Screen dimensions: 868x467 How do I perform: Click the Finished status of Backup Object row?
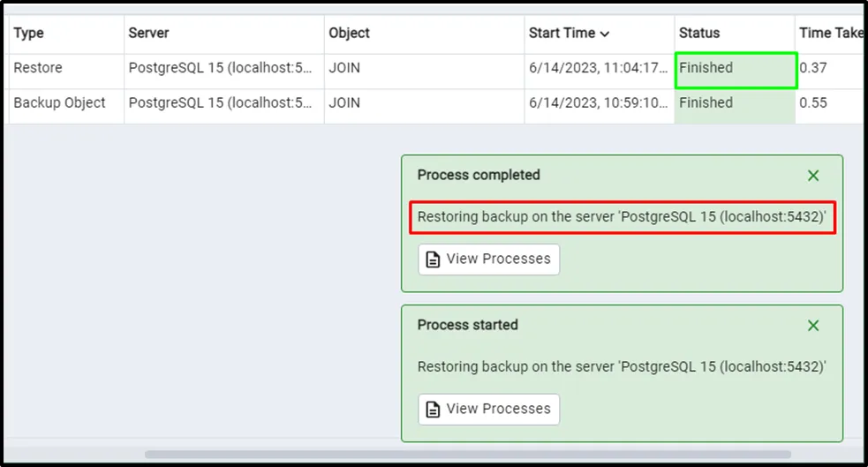[x=706, y=102]
